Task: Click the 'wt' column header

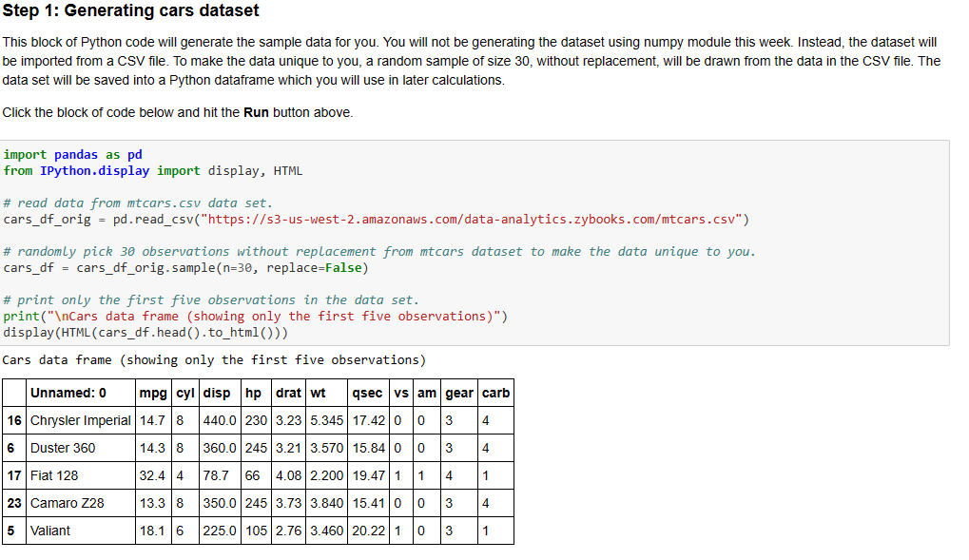Action: point(327,393)
